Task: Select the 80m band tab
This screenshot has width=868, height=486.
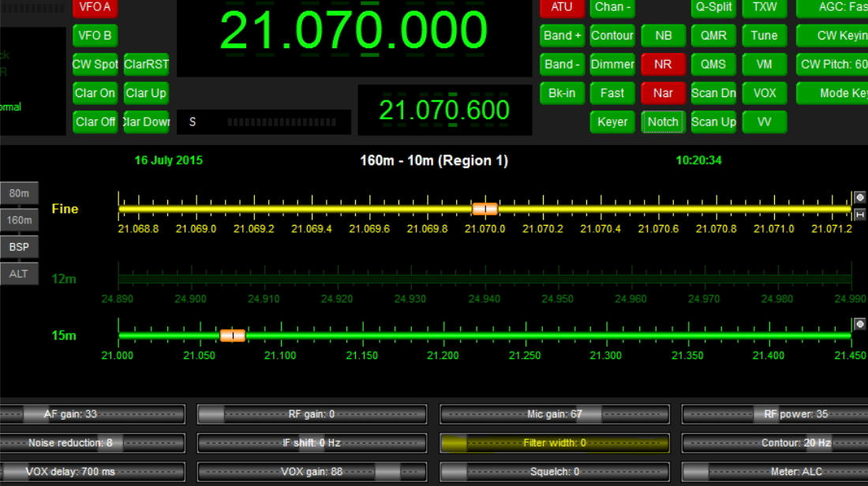Action: coord(19,194)
